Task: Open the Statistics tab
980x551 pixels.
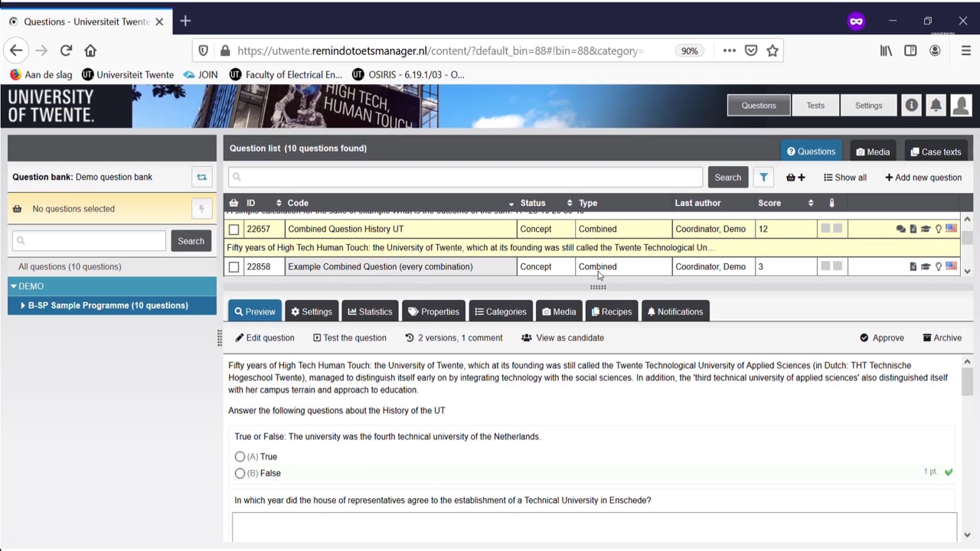Action: coord(370,311)
